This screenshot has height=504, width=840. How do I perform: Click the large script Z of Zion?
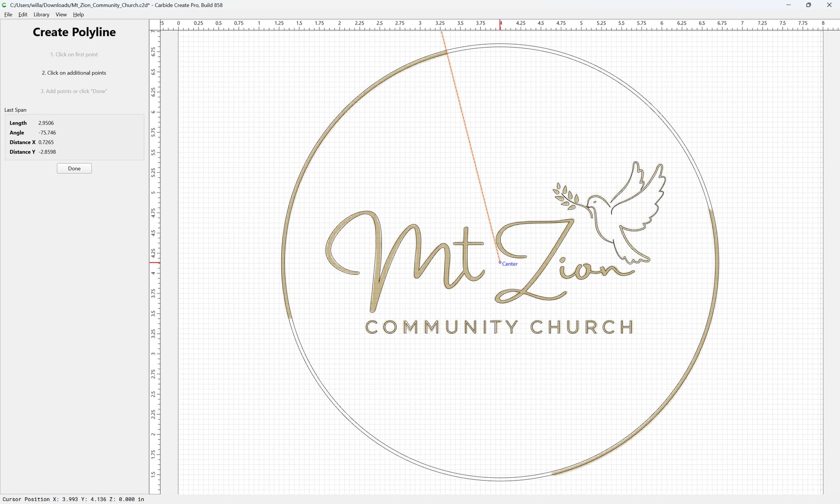click(534, 261)
